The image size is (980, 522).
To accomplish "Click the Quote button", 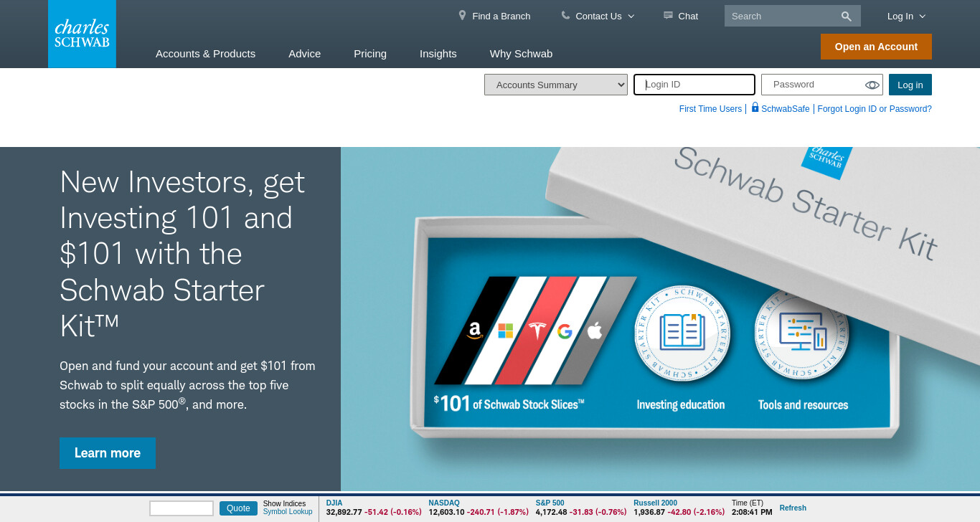I will point(238,508).
